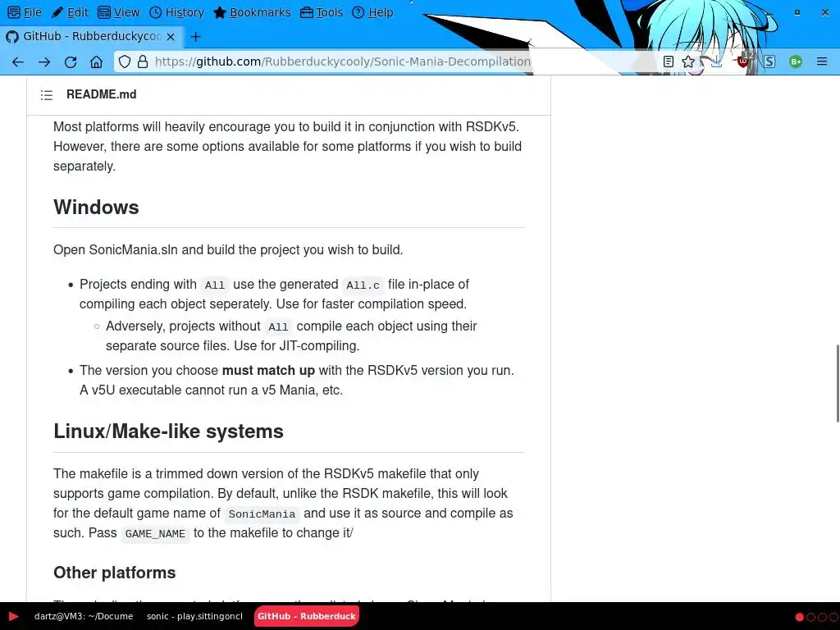
Task: Click the Linux/Make-like systems heading
Action: [168, 431]
